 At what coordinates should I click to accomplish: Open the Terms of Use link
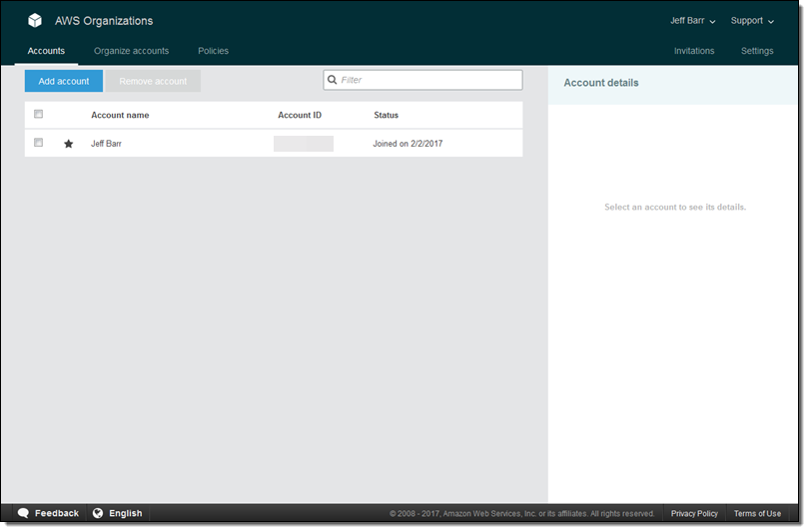pos(757,513)
